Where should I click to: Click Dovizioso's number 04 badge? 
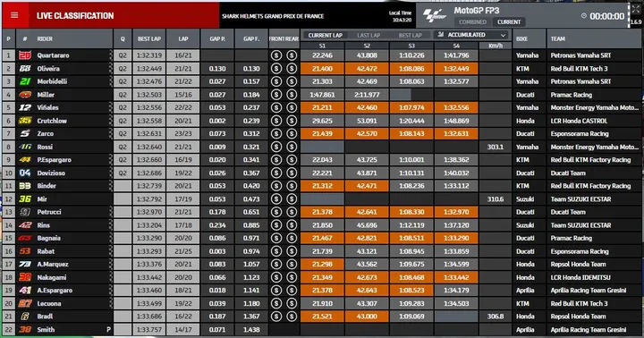(25, 173)
